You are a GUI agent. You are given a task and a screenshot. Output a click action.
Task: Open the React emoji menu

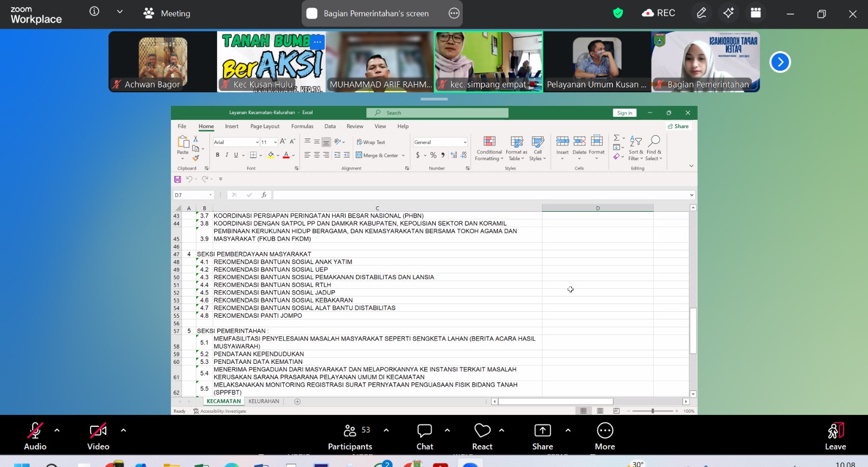482,437
